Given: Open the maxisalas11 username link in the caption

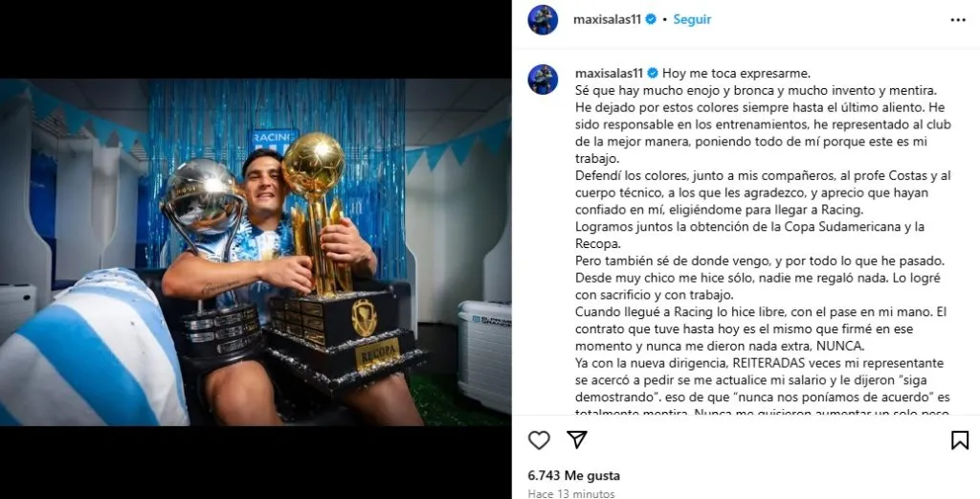Looking at the screenshot, I should click(x=609, y=73).
